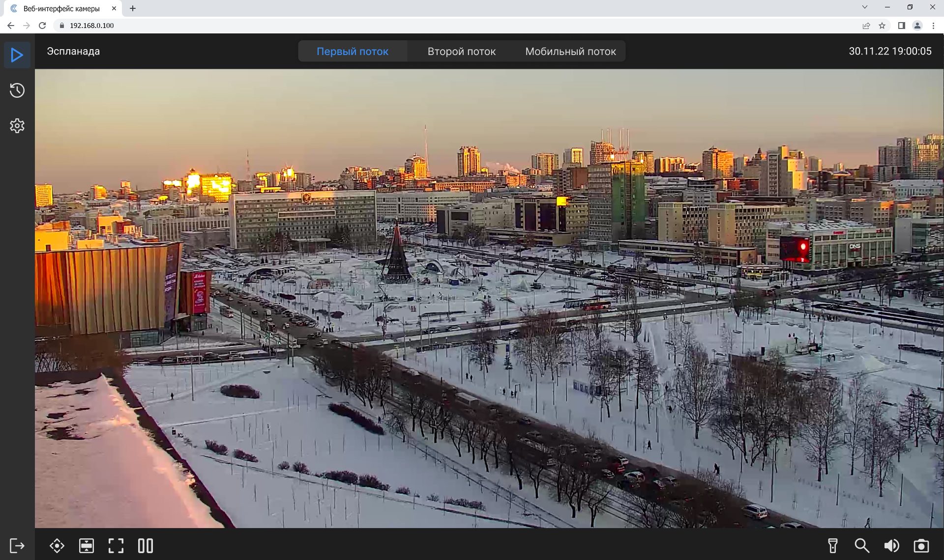Click the logout exit icon
The width and height of the screenshot is (944, 560).
17,545
